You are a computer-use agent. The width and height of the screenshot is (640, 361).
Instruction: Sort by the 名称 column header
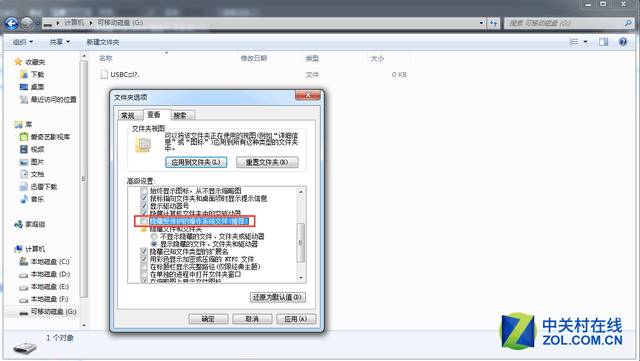106,58
